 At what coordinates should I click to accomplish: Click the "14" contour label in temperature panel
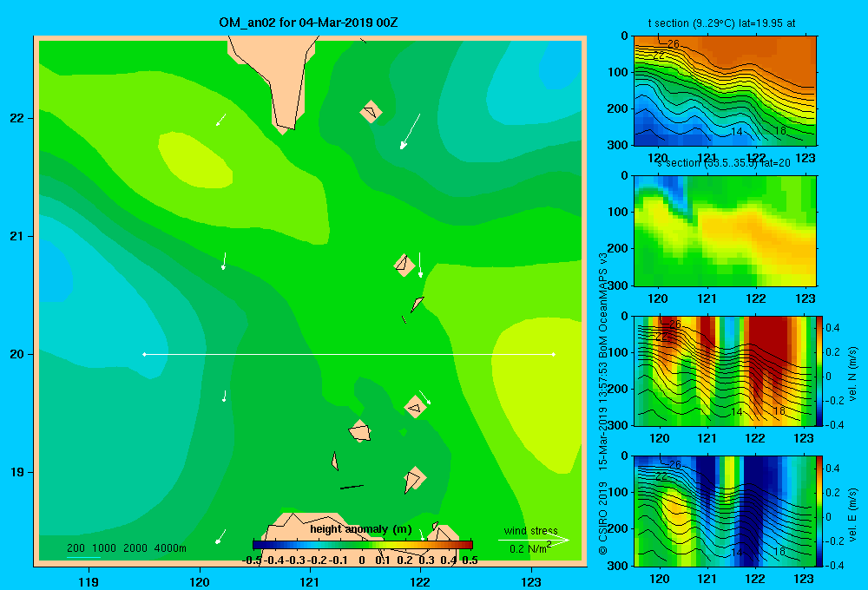(x=736, y=131)
